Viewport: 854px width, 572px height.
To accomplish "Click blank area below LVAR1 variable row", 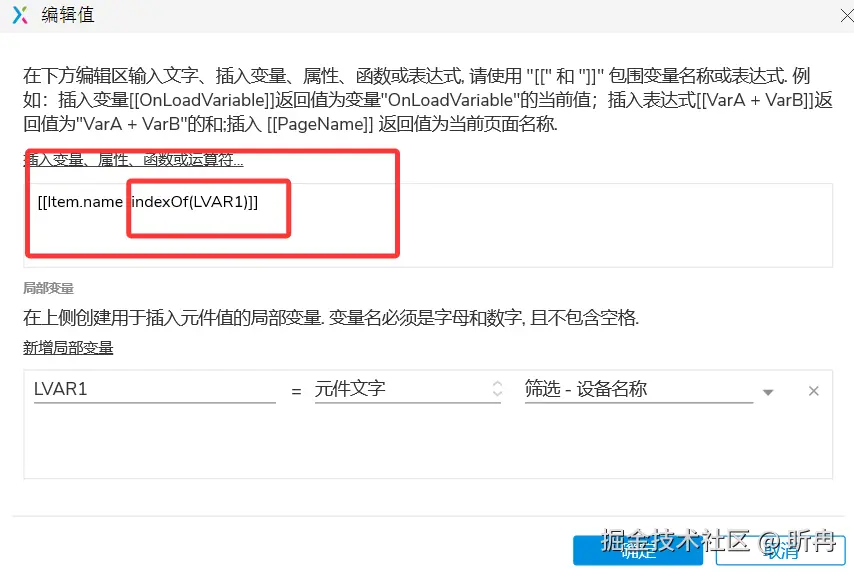I will [428, 441].
